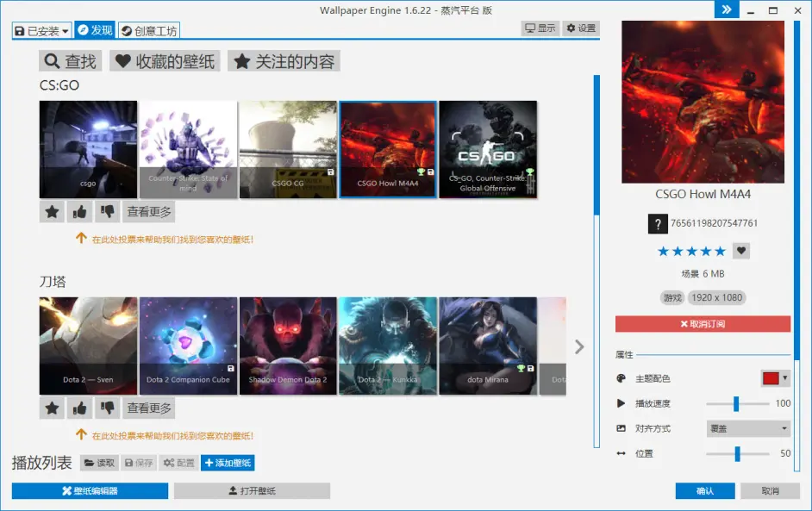Screen dimensions: 812x511
Task: Select the Dota 2 — Kunkka wallpaper
Action: click(388, 346)
